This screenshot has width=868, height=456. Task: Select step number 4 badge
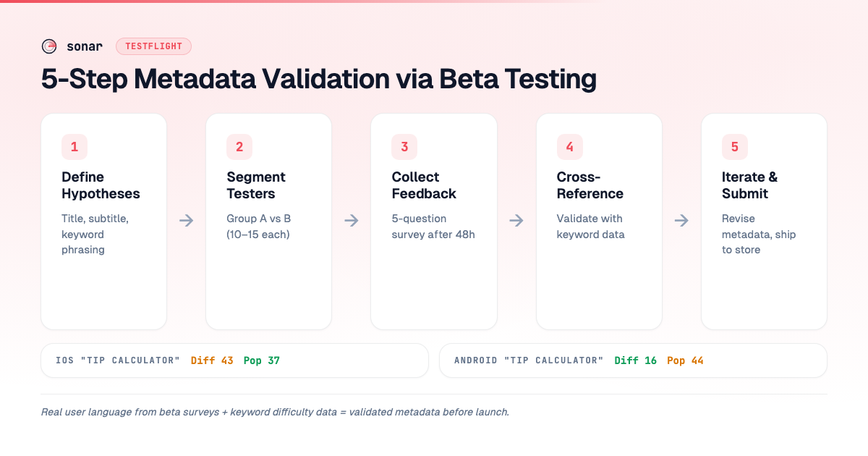click(570, 147)
